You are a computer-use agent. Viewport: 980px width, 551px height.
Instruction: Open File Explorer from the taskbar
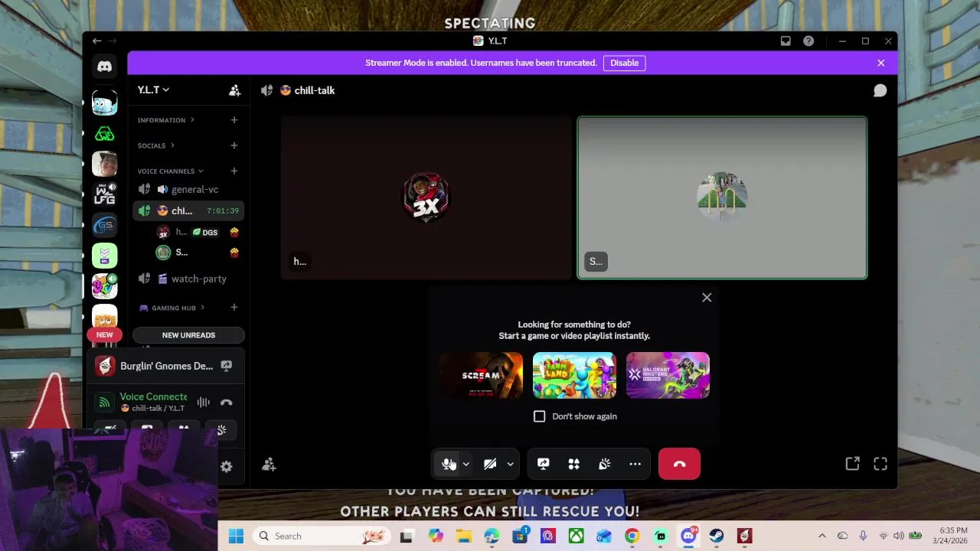(463, 536)
